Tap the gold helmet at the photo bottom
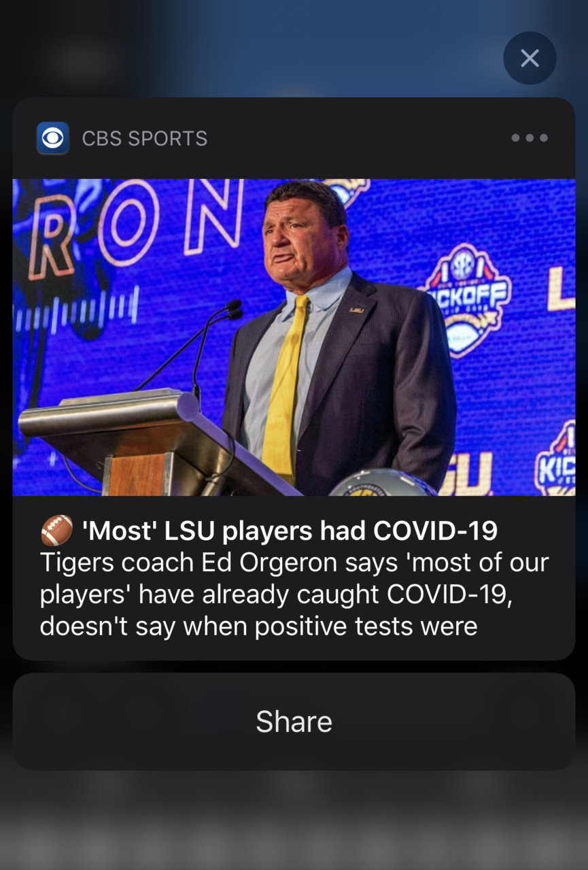This screenshot has height=870, width=588. point(383,482)
